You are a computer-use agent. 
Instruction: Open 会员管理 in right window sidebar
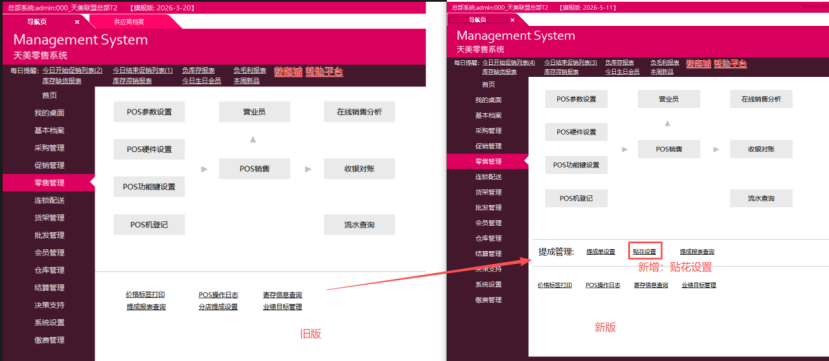[x=488, y=223]
